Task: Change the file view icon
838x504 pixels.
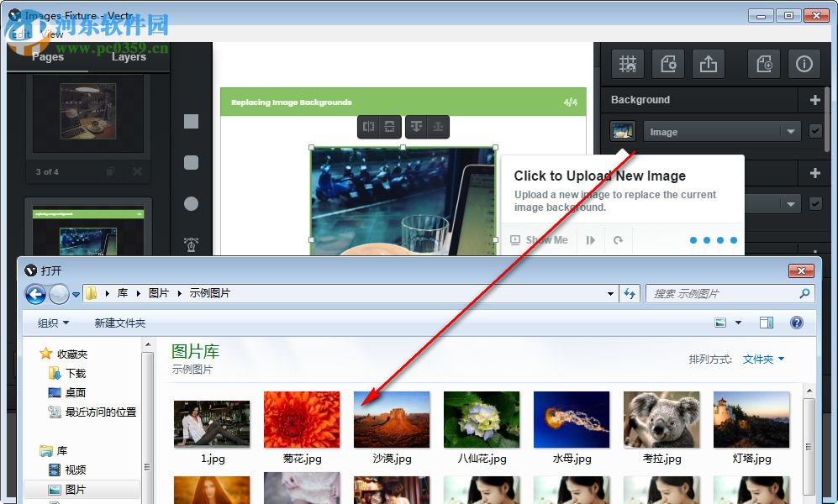Action: (x=720, y=323)
